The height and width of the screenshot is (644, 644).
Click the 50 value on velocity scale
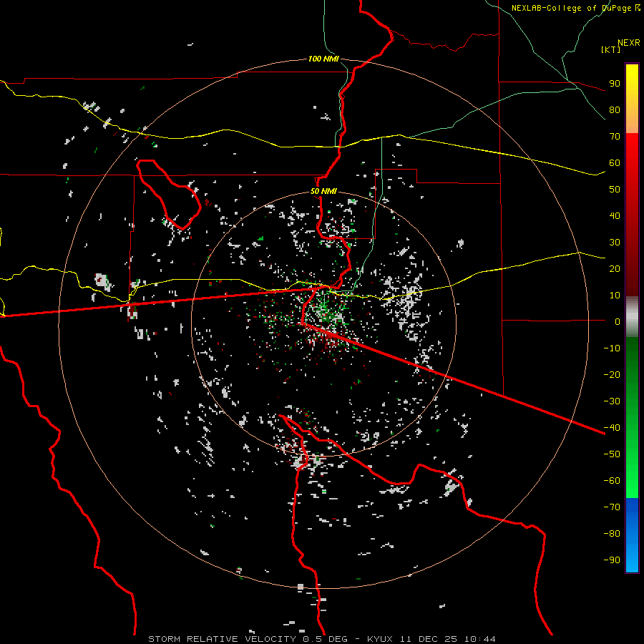[x=615, y=190]
